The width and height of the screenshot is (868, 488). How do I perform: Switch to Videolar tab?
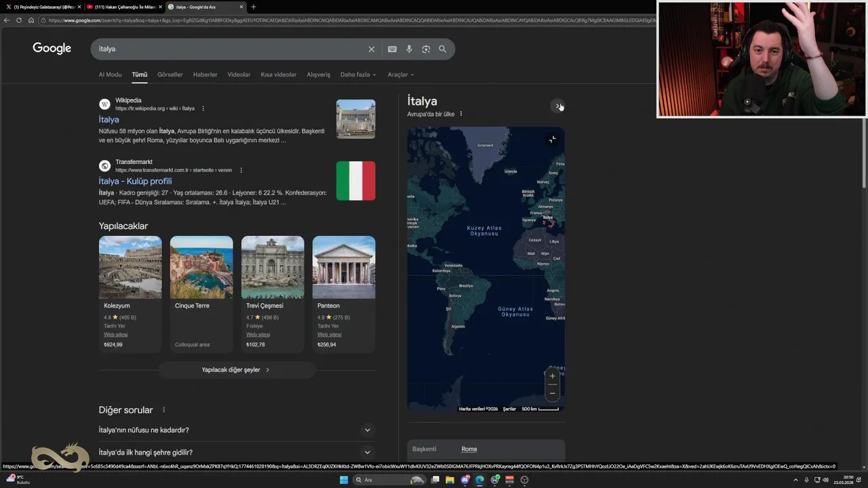click(x=239, y=75)
